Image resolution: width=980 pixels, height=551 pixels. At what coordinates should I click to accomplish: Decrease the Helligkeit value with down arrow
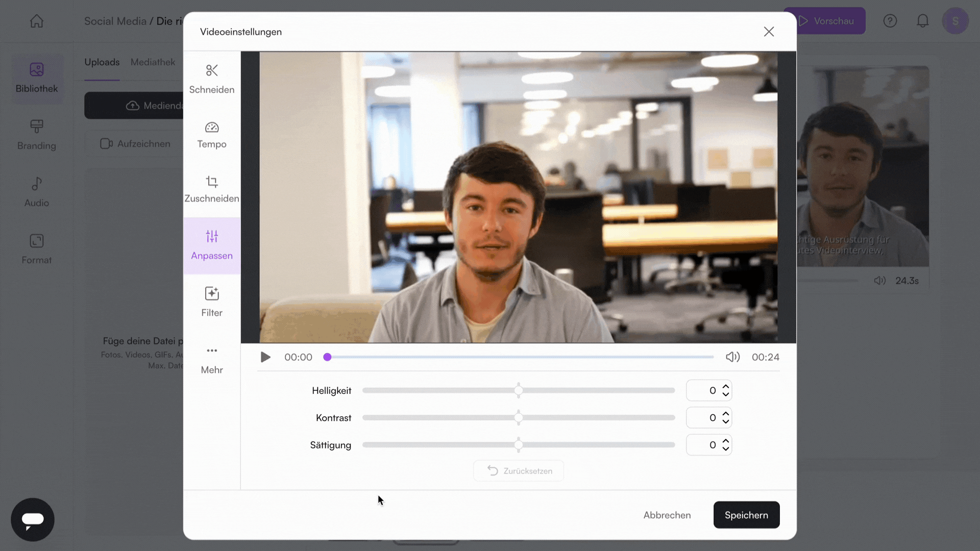726,394
